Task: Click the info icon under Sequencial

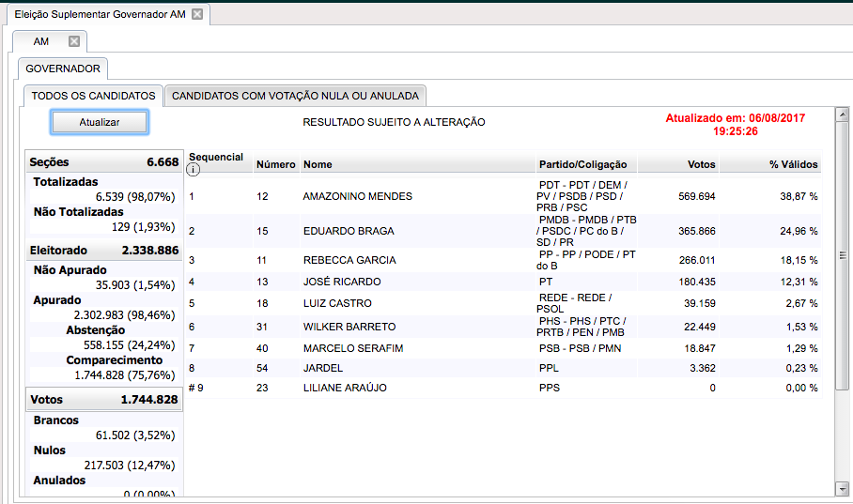Action: (194, 170)
